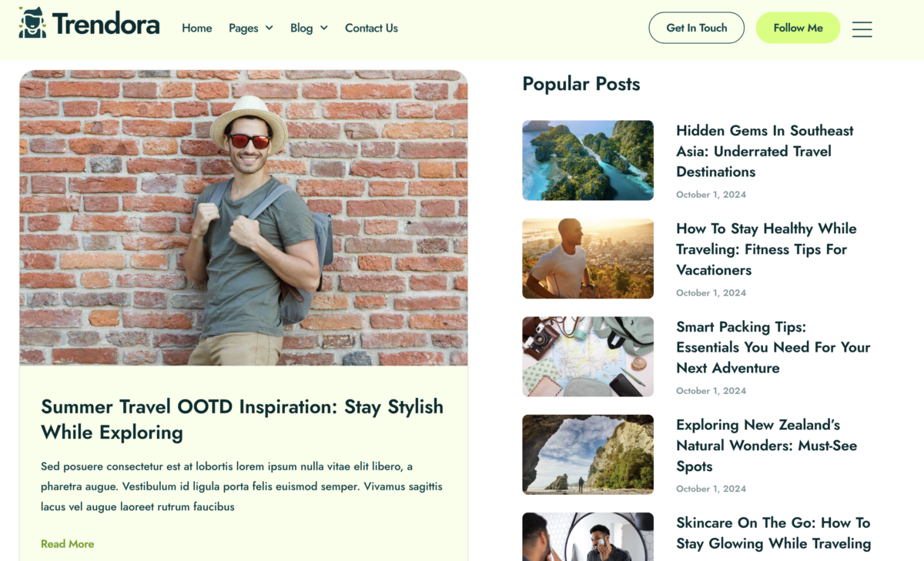Open the Summer Travel OOTD Inspiration article
The width and height of the screenshot is (924, 561).
242,419
